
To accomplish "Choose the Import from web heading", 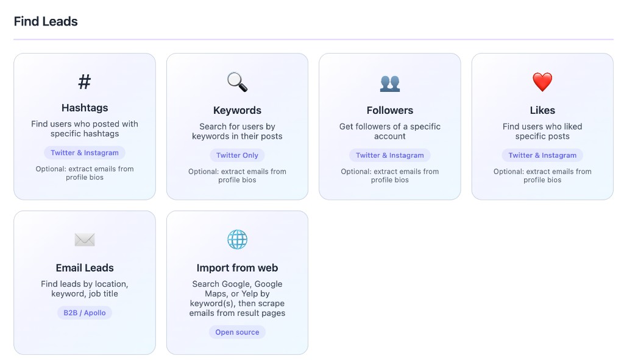I will (x=237, y=268).
